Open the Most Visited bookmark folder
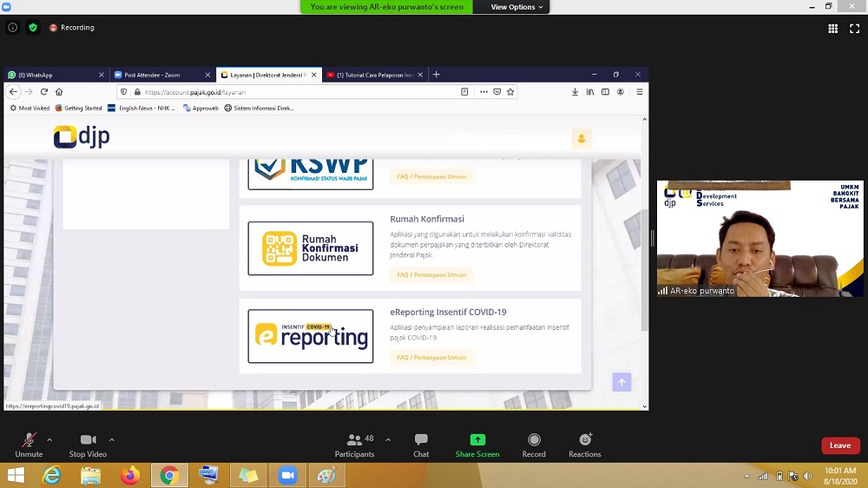Image resolution: width=868 pixels, height=488 pixels. 30,108
